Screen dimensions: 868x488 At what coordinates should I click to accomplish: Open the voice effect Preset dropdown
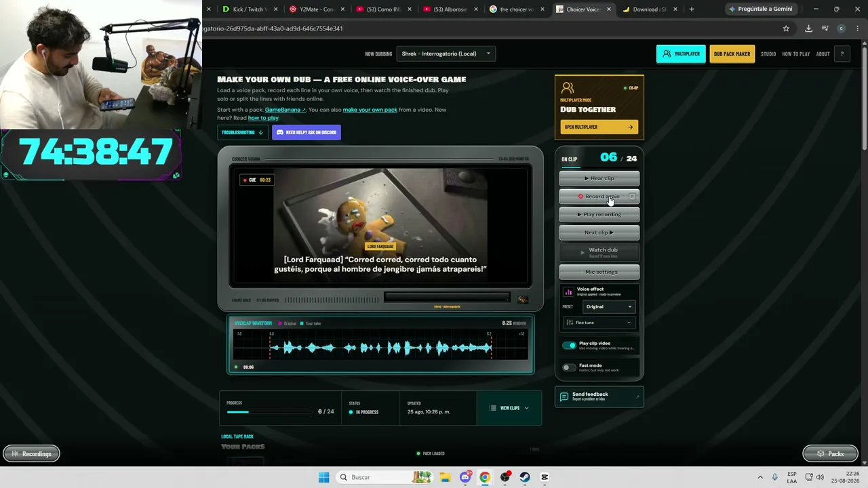(x=608, y=306)
